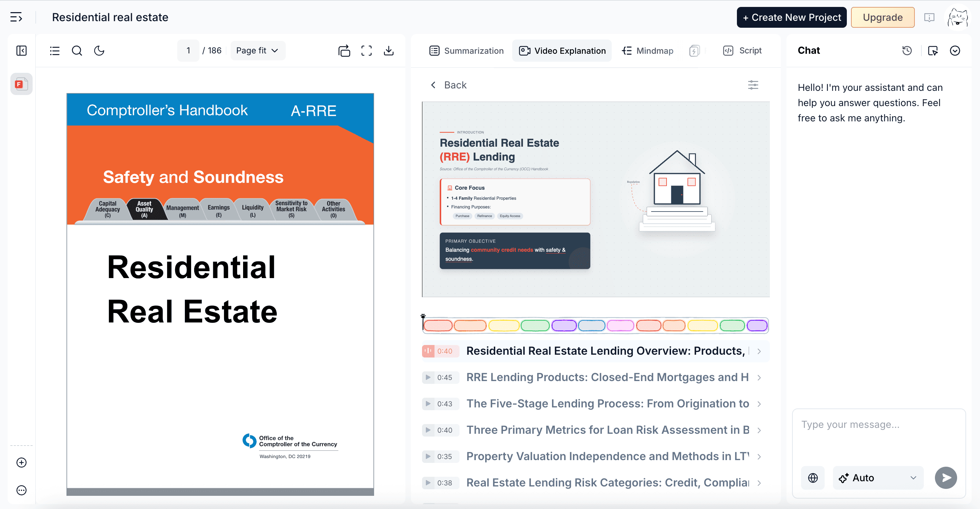Enter fullscreen view of document
Image resolution: width=980 pixels, height=509 pixels.
[x=366, y=51]
